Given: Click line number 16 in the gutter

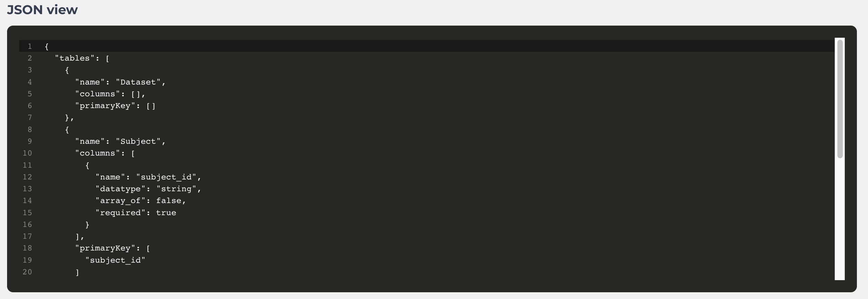Looking at the screenshot, I should (27, 225).
